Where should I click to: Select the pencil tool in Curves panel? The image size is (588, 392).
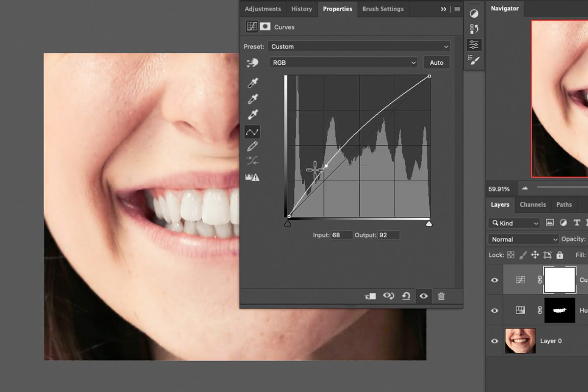(x=252, y=146)
